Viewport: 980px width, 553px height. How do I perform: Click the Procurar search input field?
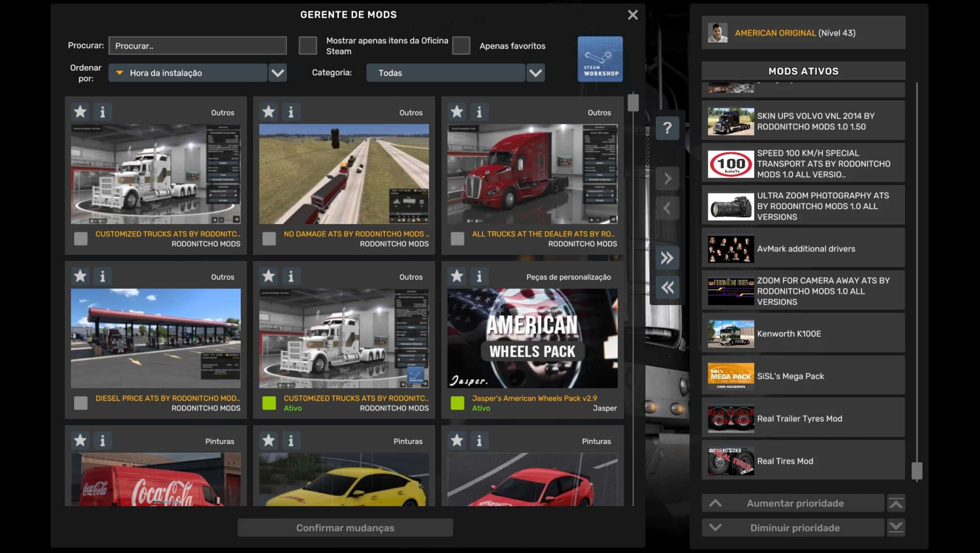pyautogui.click(x=197, y=46)
